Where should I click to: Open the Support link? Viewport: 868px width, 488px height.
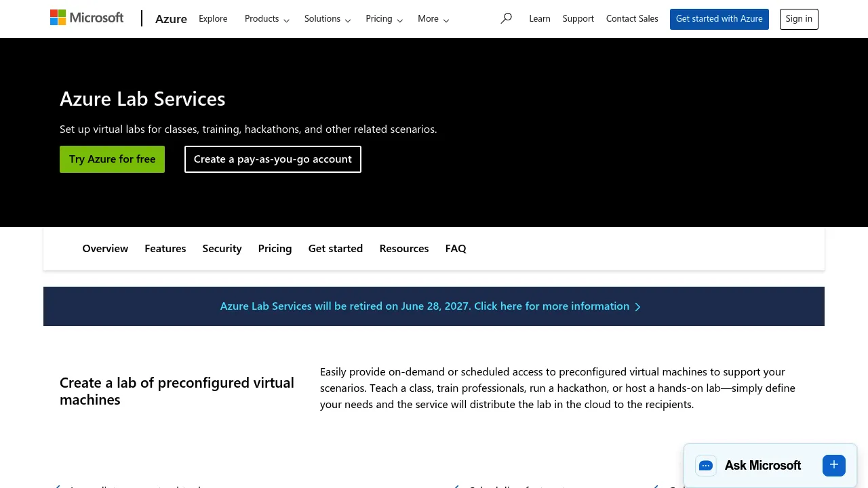578,19
